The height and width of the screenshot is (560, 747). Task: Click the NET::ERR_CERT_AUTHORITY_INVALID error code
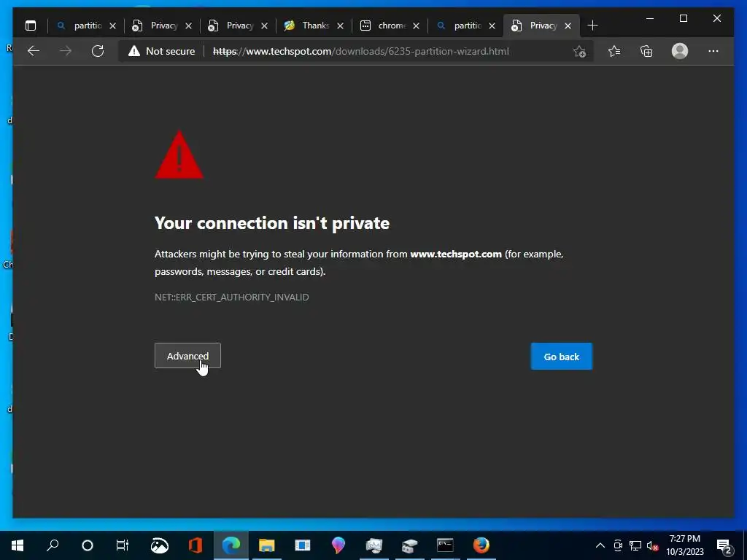(x=232, y=297)
